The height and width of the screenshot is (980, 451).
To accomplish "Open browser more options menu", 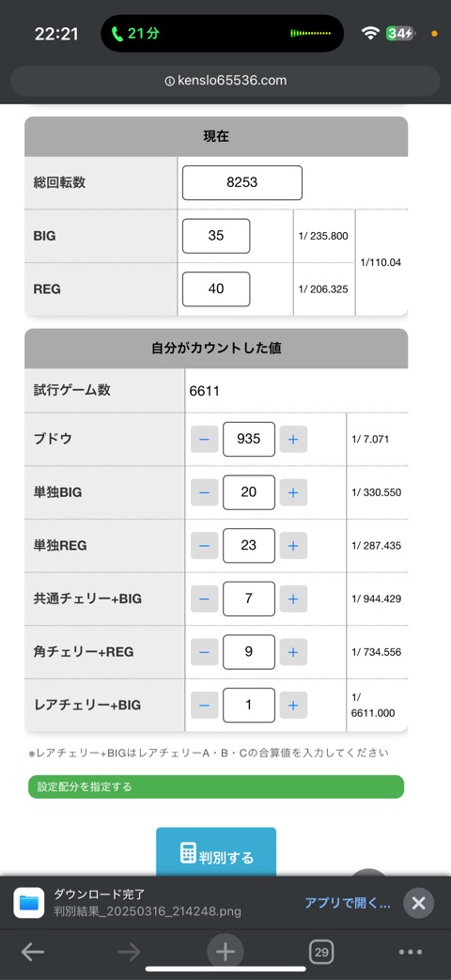I will 411,952.
